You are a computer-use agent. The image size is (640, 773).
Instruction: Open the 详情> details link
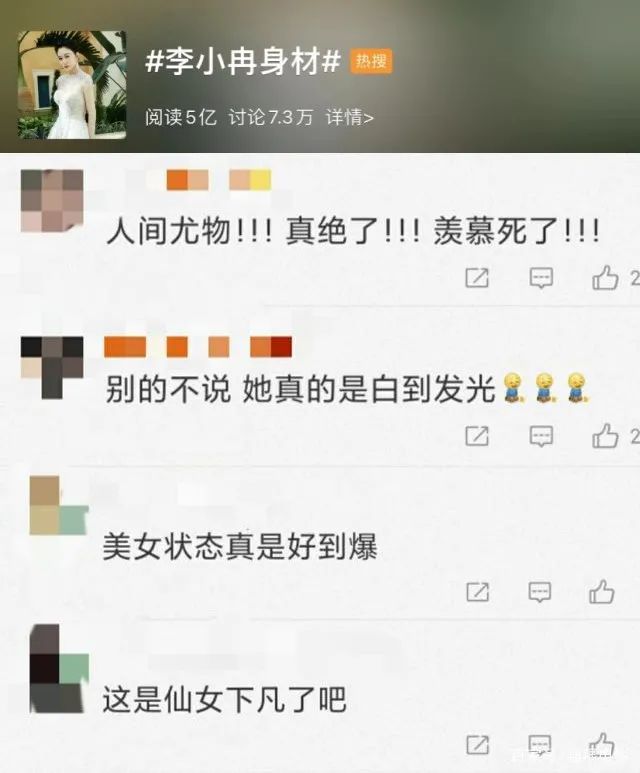(349, 117)
